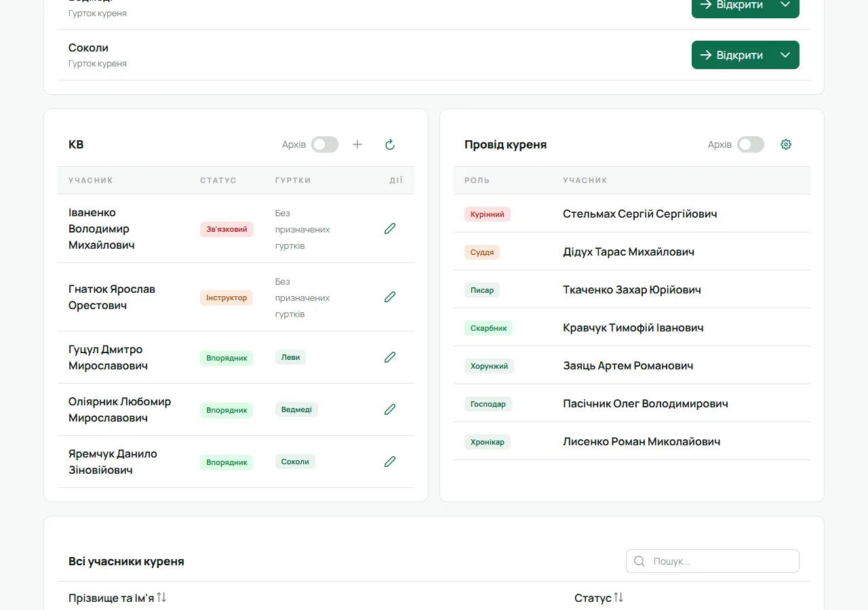868x610 pixels.
Task: Click the Пошук search field
Action: tap(713, 561)
